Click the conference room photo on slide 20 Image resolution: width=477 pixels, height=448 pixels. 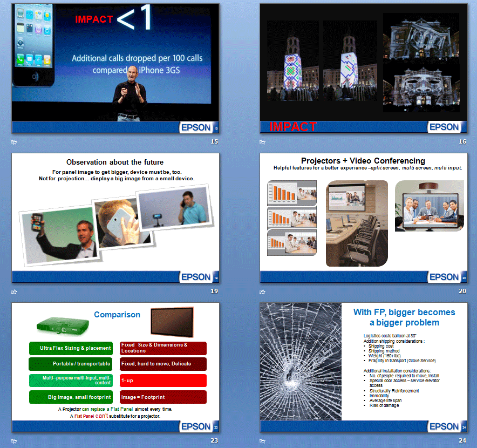(x=357, y=223)
